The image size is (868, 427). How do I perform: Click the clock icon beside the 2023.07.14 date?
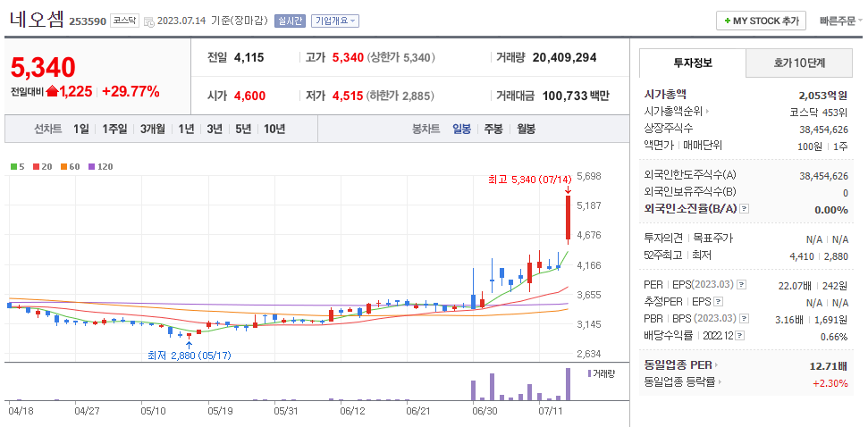coord(148,21)
